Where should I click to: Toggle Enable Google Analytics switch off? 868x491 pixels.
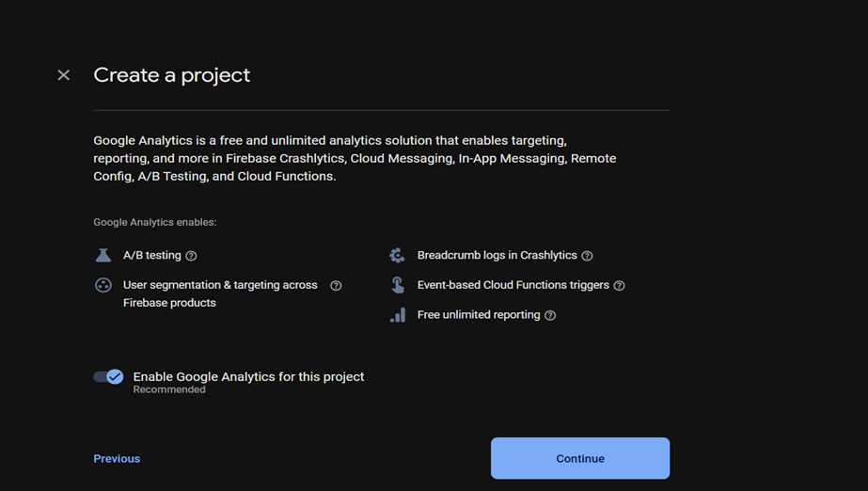[108, 377]
